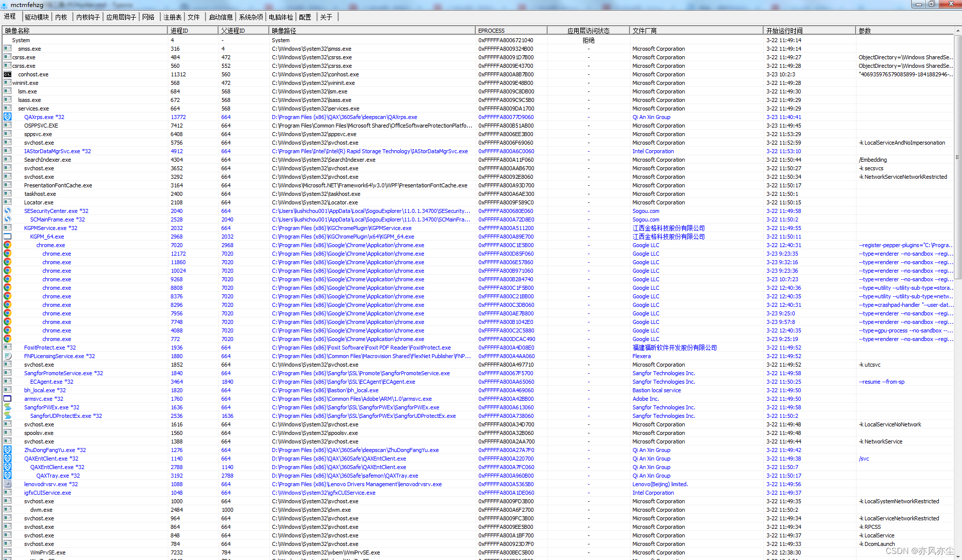Open the 关于 tab
The width and height of the screenshot is (962, 560).
pyautogui.click(x=326, y=17)
